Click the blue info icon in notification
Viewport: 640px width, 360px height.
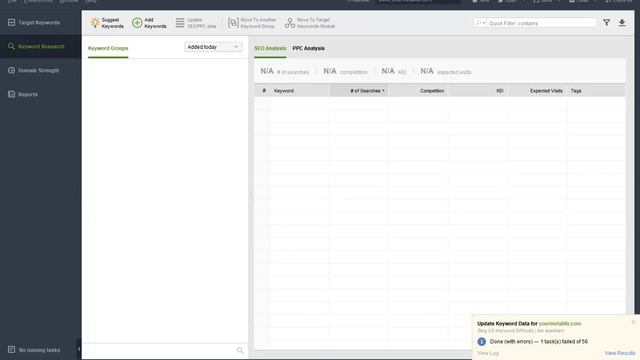click(482, 342)
